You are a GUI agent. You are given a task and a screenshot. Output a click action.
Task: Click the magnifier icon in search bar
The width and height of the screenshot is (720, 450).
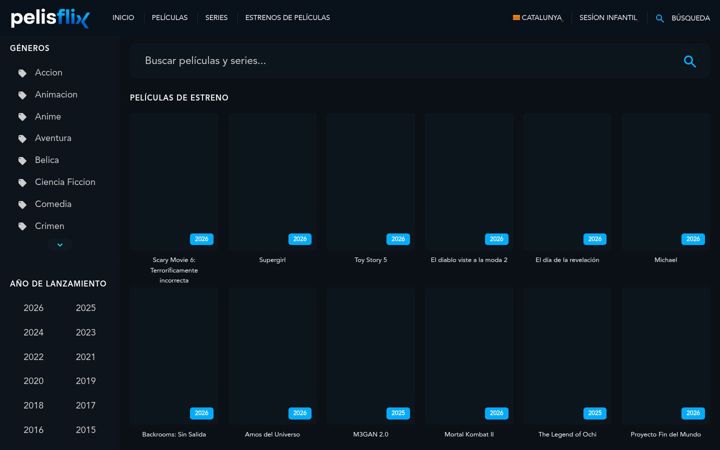click(689, 61)
